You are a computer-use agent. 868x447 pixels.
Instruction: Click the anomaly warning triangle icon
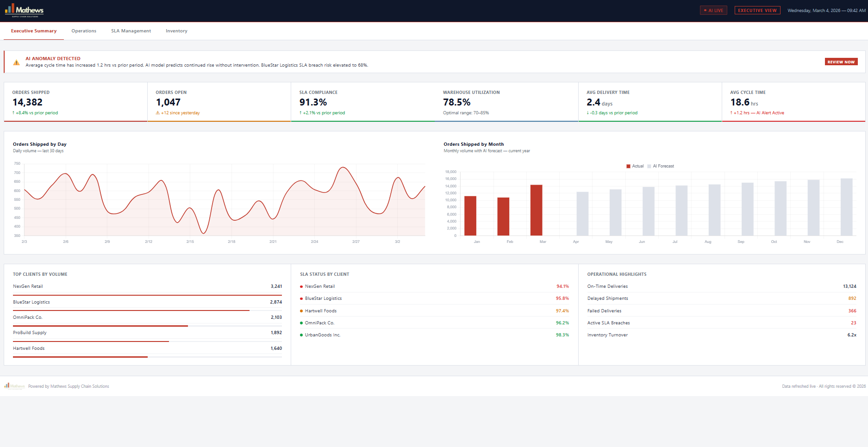(x=16, y=62)
